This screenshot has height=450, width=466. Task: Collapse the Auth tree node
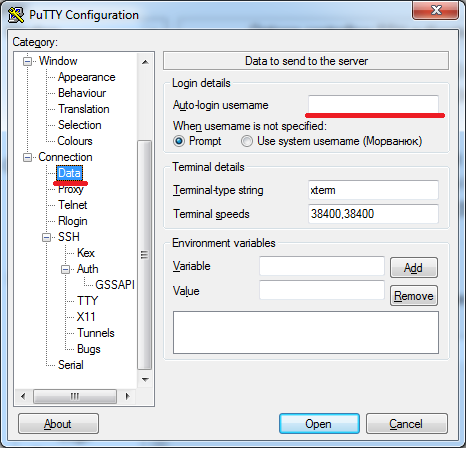pyautogui.click(x=66, y=269)
